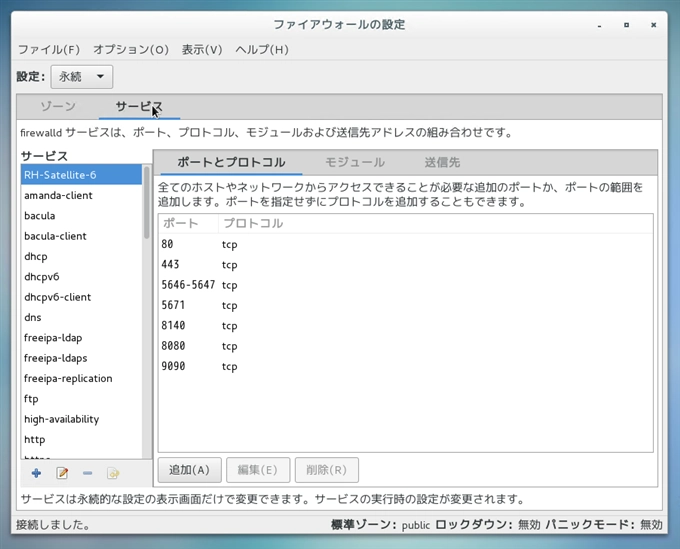Screen dimensions: 680x549
Task: Maximize the firewall settings window
Action: tap(626, 25)
